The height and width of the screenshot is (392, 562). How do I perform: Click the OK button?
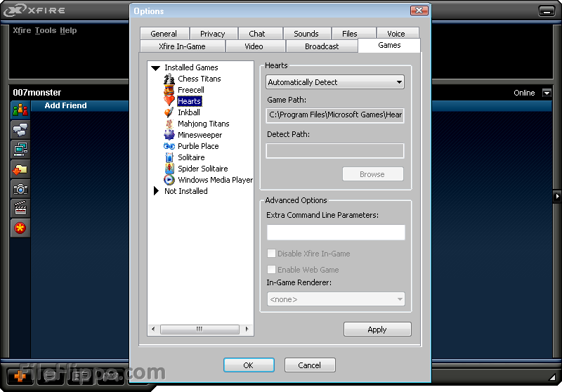tap(249, 365)
